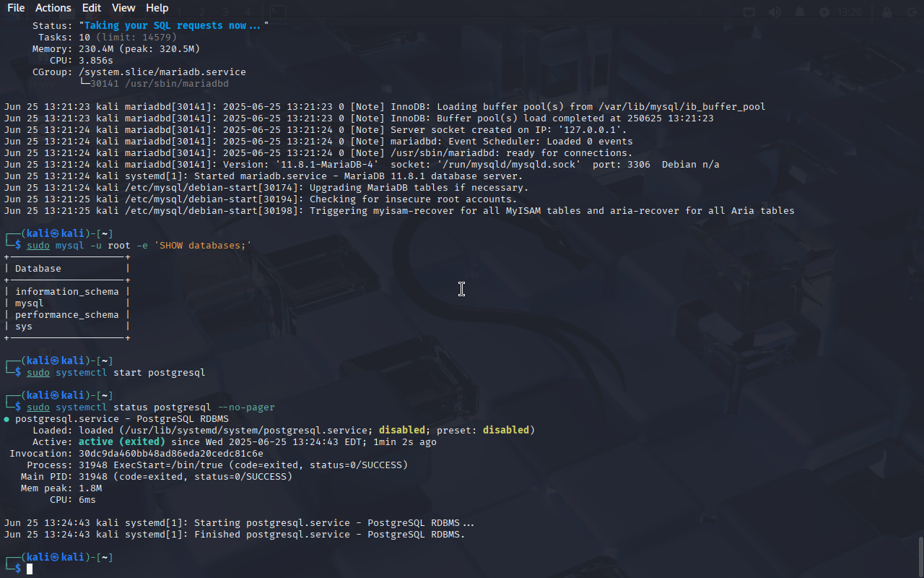Image resolution: width=924 pixels, height=578 pixels.
Task: Open the Edit menu
Action: pos(92,8)
